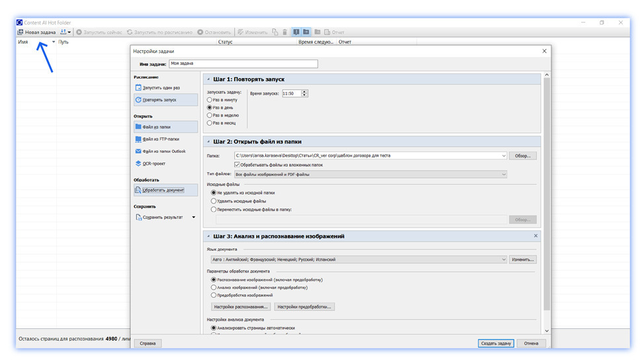Click the Остановить stop icon in toolbar
Screen dimensions: 644x364
200,32
